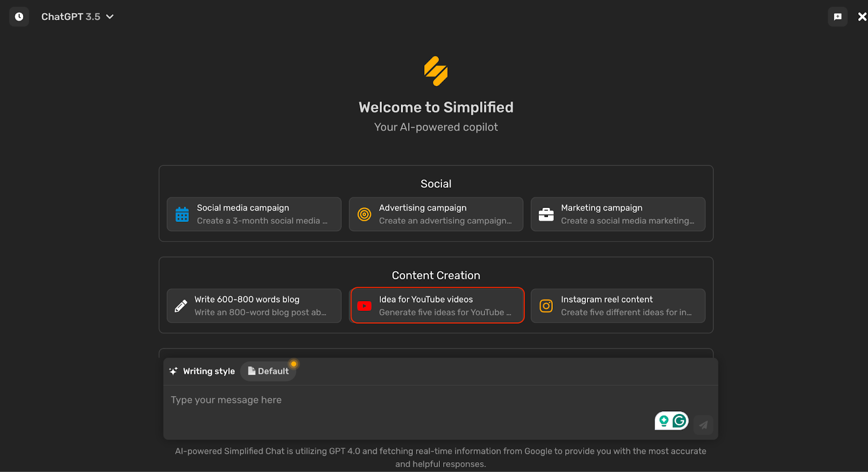Screen dimensions: 868x472
Task: Click the document icon in Default chip
Action: [x=252, y=371]
